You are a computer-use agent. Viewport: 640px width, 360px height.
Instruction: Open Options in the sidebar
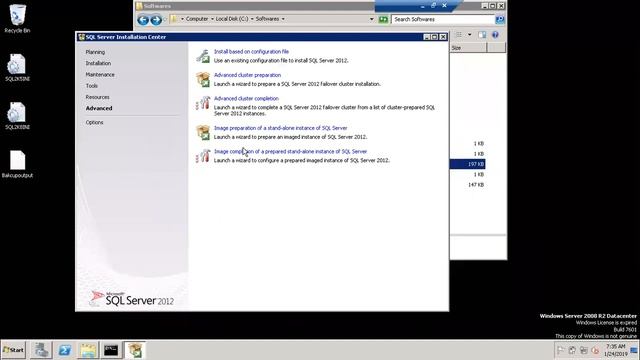pyautogui.click(x=94, y=122)
